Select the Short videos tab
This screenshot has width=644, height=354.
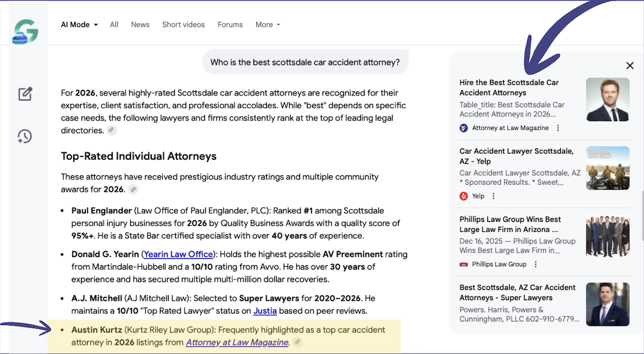[183, 25]
